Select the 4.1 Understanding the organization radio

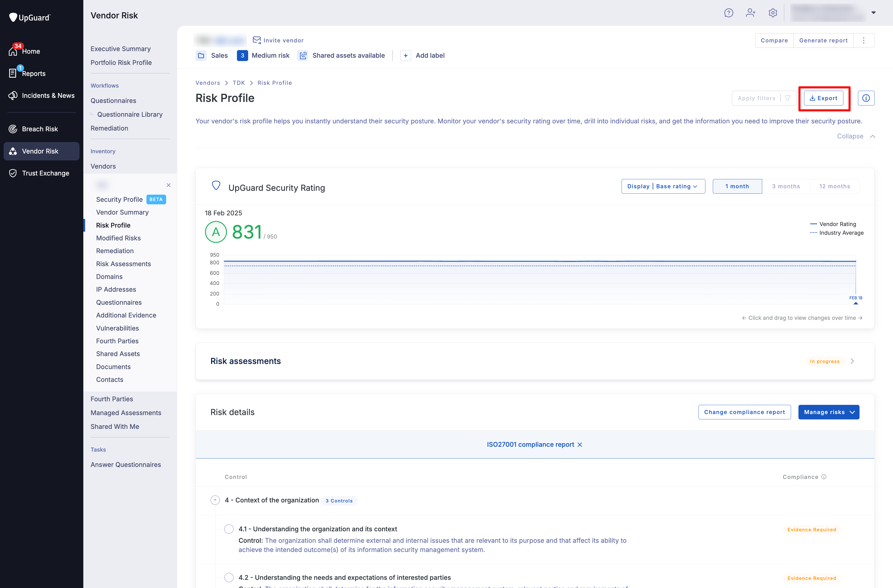pyautogui.click(x=229, y=529)
